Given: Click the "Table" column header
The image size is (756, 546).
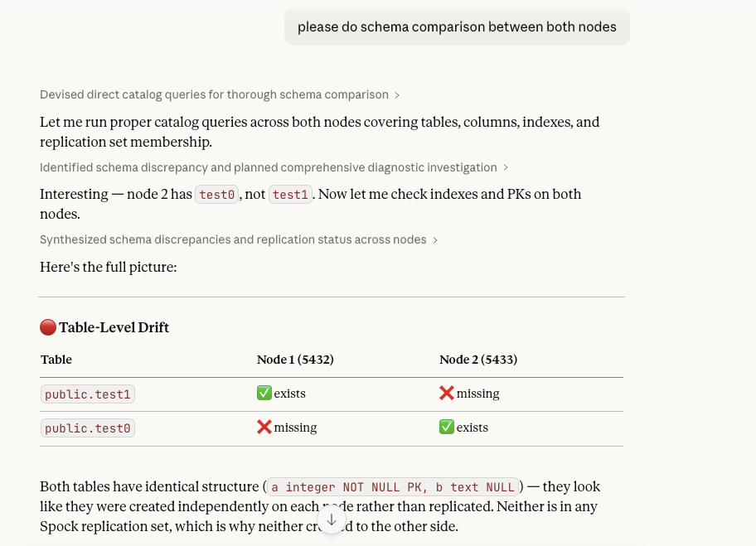Looking at the screenshot, I should [x=56, y=360].
